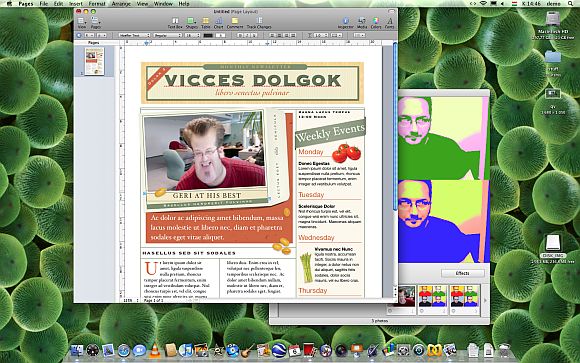Click the background color well in format bar
The width and height of the screenshot is (580, 363).
(x=221, y=35)
